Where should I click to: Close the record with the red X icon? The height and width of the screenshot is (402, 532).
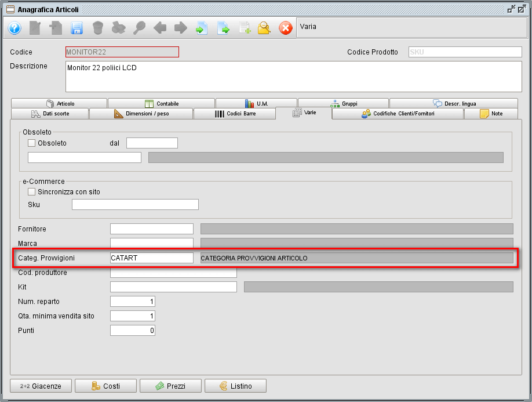click(x=286, y=28)
